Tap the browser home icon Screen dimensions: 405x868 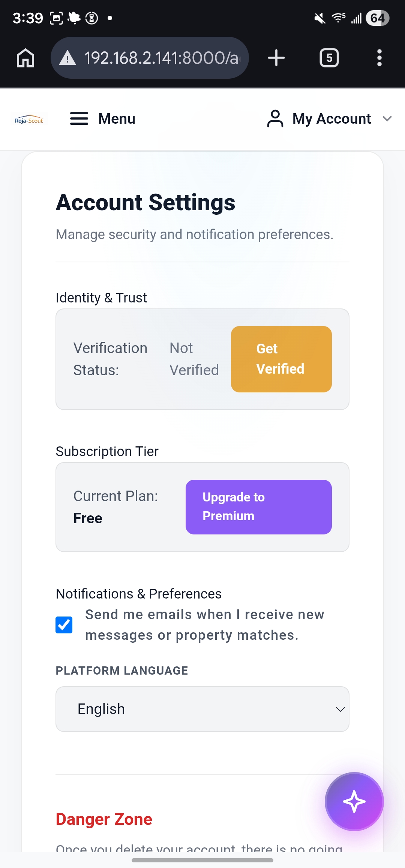[x=25, y=58]
